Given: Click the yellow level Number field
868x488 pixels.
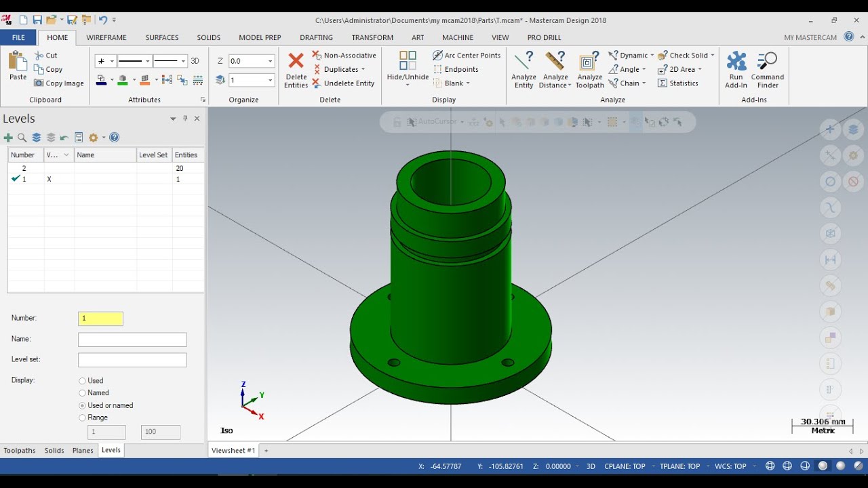Looking at the screenshot, I should 100,319.
